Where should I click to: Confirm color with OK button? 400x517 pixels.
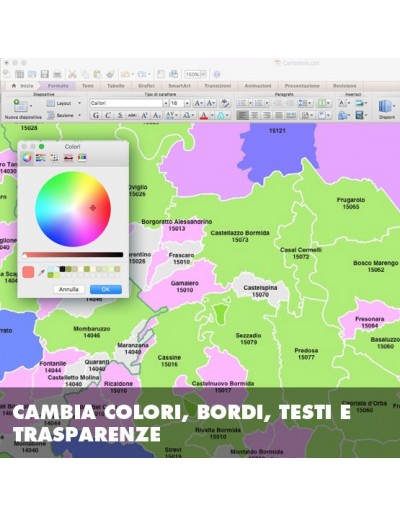click(106, 289)
